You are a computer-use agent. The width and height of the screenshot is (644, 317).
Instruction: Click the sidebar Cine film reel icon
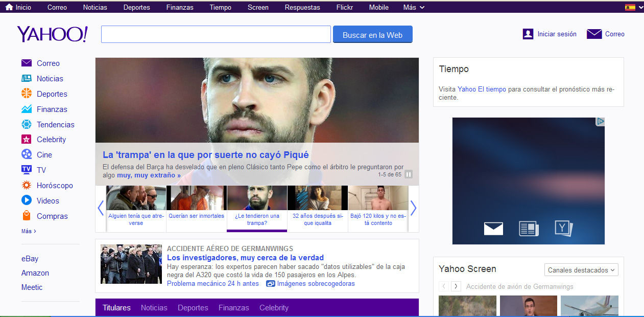(27, 154)
